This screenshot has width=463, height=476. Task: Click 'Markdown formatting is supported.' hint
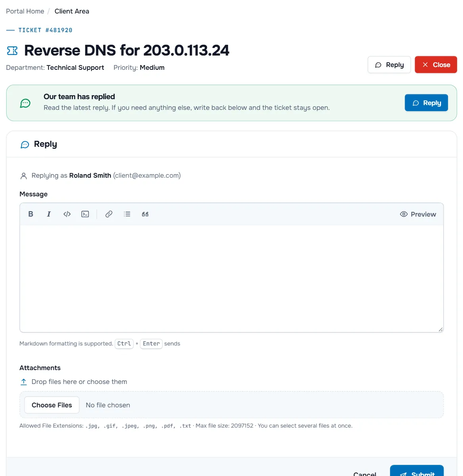[x=66, y=344]
